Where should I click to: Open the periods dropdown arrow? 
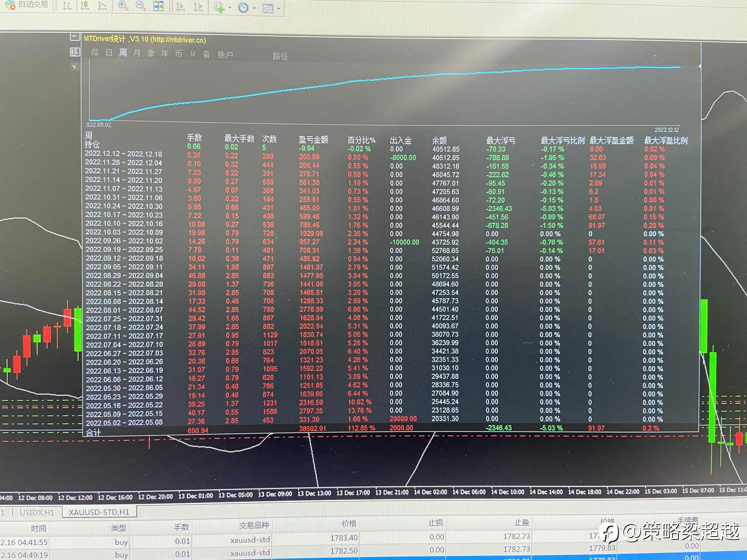point(254,8)
